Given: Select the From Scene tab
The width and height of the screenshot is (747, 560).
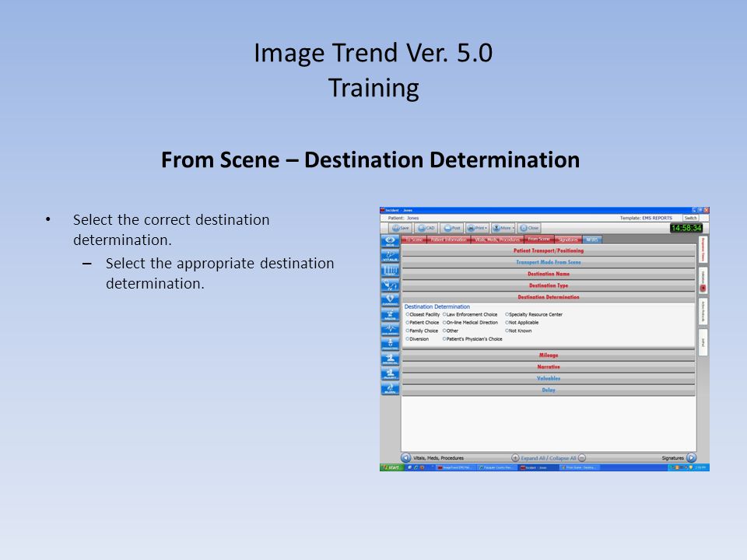Looking at the screenshot, I should [x=538, y=239].
